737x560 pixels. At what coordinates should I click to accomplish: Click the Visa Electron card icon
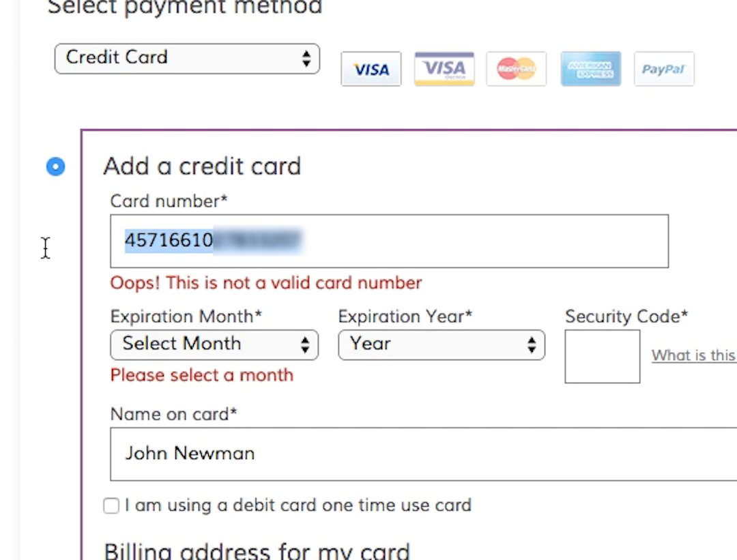pyautogui.click(x=444, y=69)
